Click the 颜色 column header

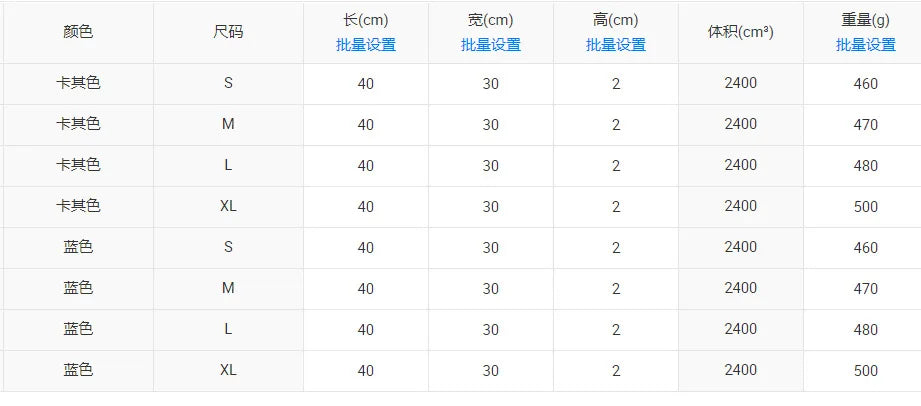pos(78,32)
